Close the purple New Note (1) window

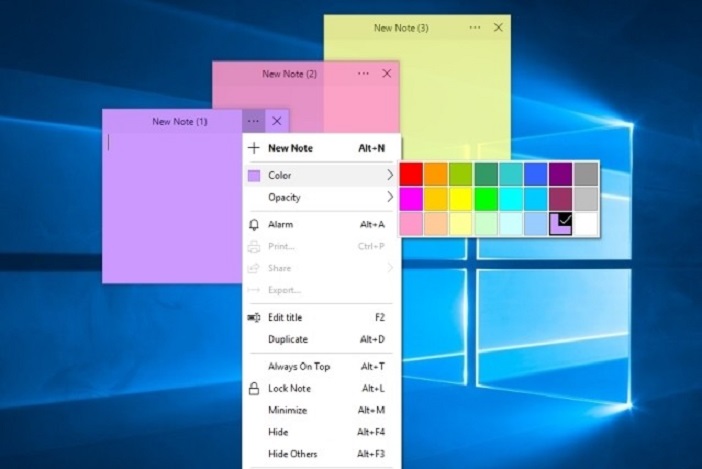(277, 121)
